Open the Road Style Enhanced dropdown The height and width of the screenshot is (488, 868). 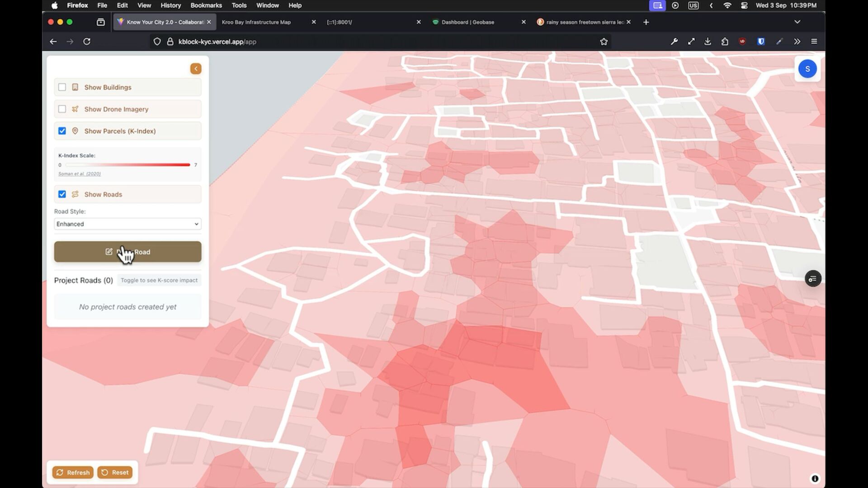click(127, 224)
